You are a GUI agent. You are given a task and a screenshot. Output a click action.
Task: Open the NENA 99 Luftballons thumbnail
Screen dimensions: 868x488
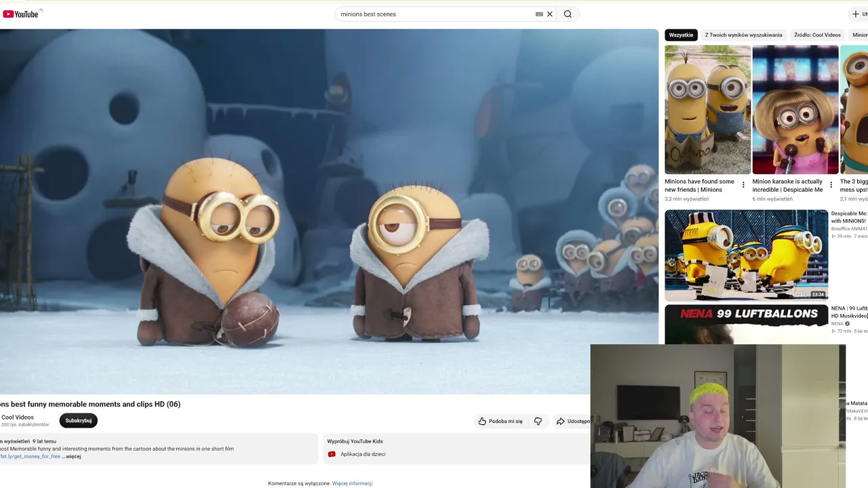point(746,325)
